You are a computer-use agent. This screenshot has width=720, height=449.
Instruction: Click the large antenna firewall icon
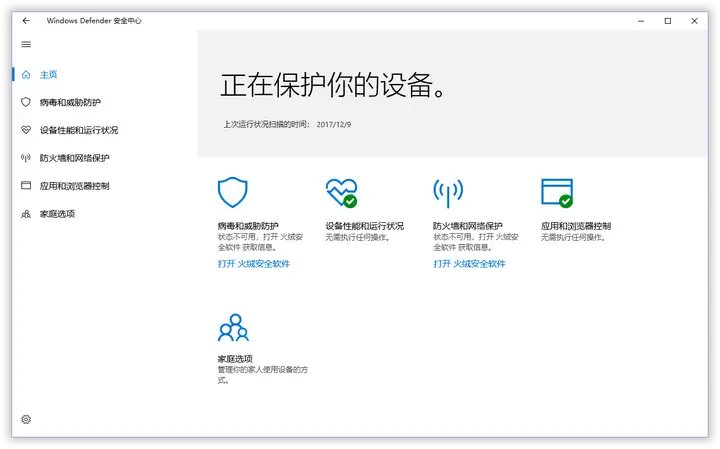click(448, 193)
